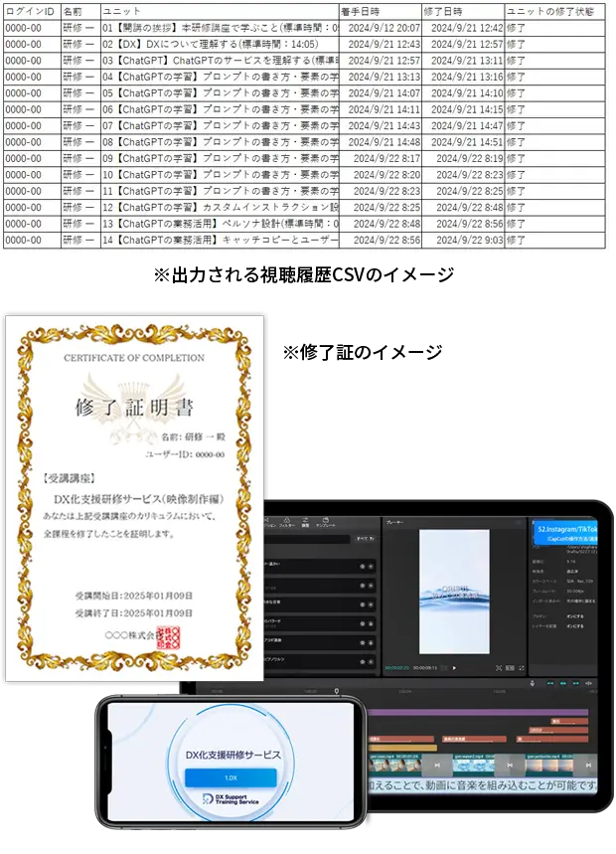This screenshot has width=616, height=854.
Task: Click the microphone record icon above the timeline
Action: coord(535,683)
